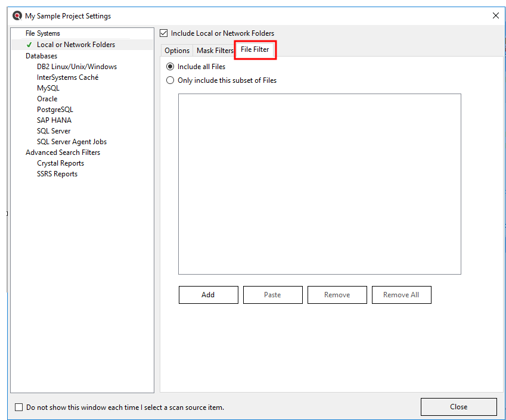506x420 pixels.
Task: Toggle Include Local or Network Folders checkbox
Action: pos(164,33)
